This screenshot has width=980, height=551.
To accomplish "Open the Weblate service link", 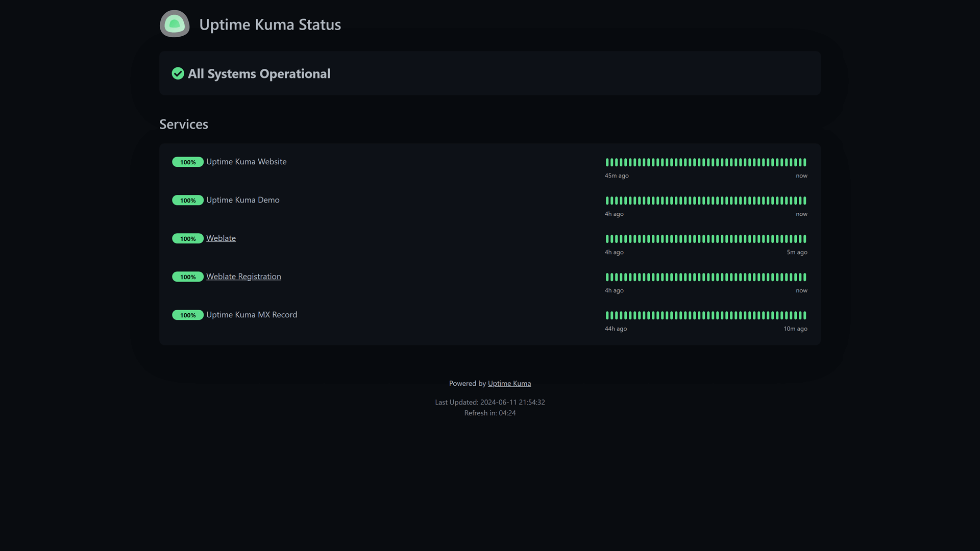I will coord(220,238).
